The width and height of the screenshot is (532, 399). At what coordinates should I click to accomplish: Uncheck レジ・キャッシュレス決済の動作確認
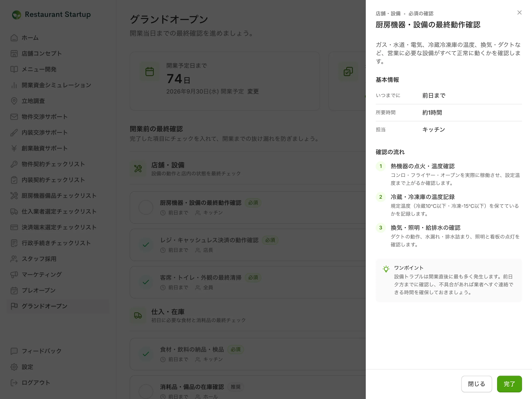[146, 245]
